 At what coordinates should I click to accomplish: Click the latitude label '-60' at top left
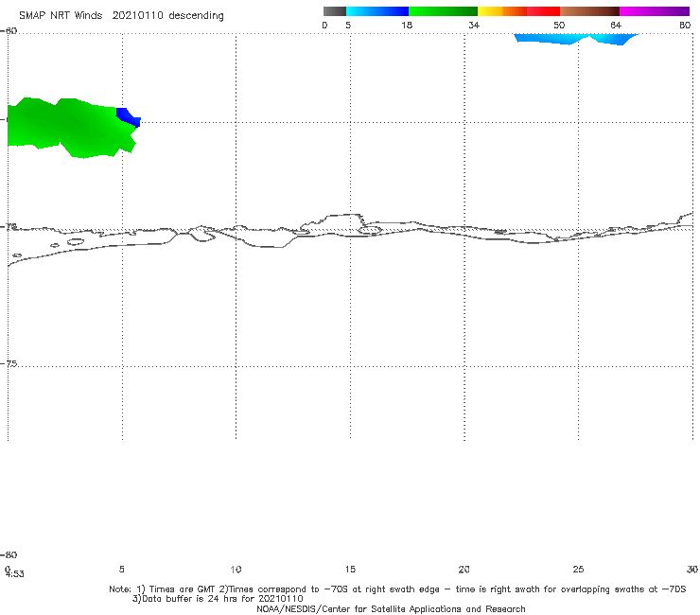pos(9,31)
